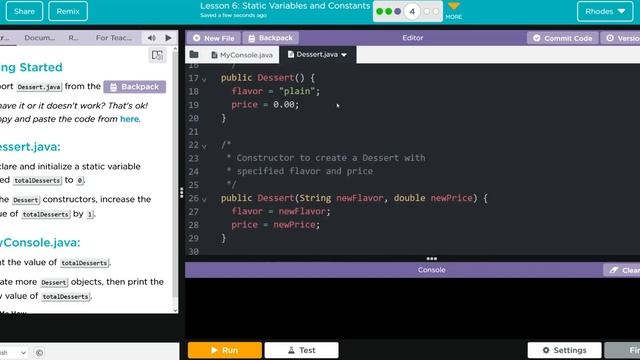Click the vertical panel resize handle

182,192
